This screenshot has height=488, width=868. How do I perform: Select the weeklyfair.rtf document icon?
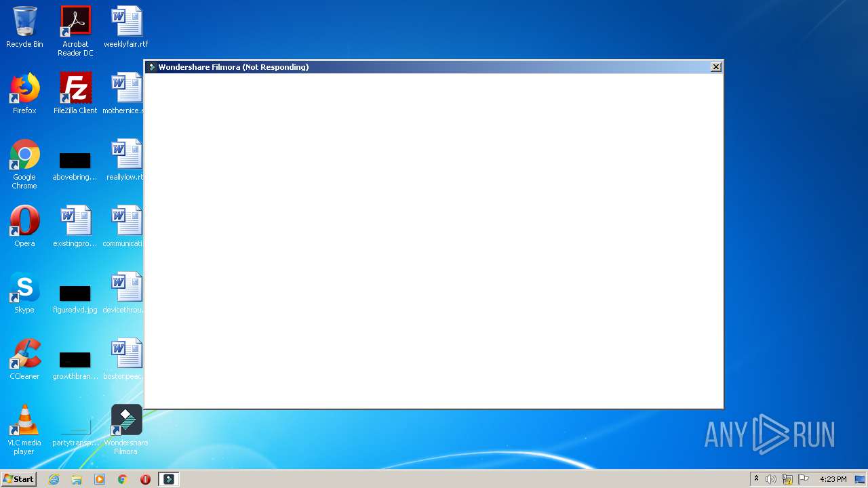(126, 27)
